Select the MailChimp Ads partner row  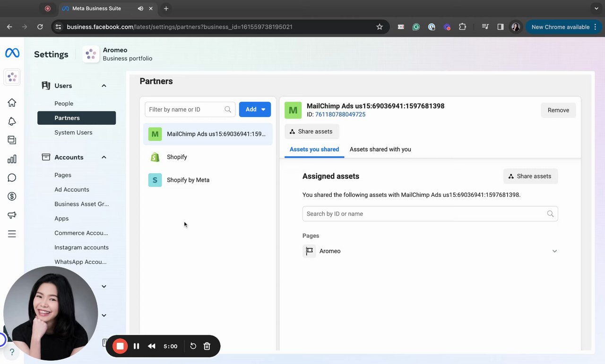coord(208,134)
